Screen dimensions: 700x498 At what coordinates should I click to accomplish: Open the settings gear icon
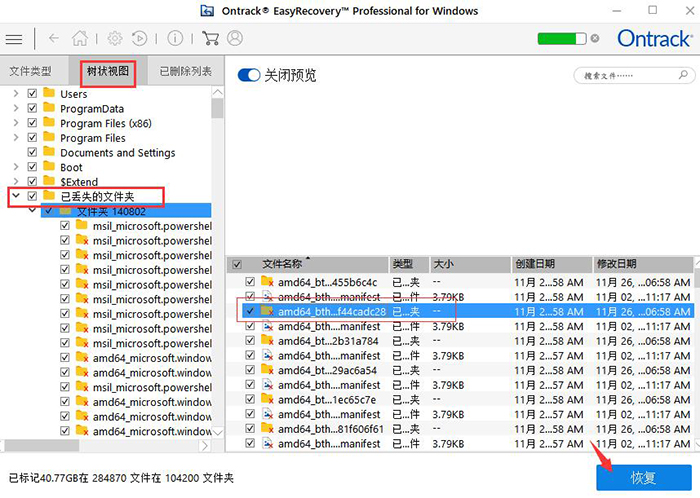tap(115, 38)
